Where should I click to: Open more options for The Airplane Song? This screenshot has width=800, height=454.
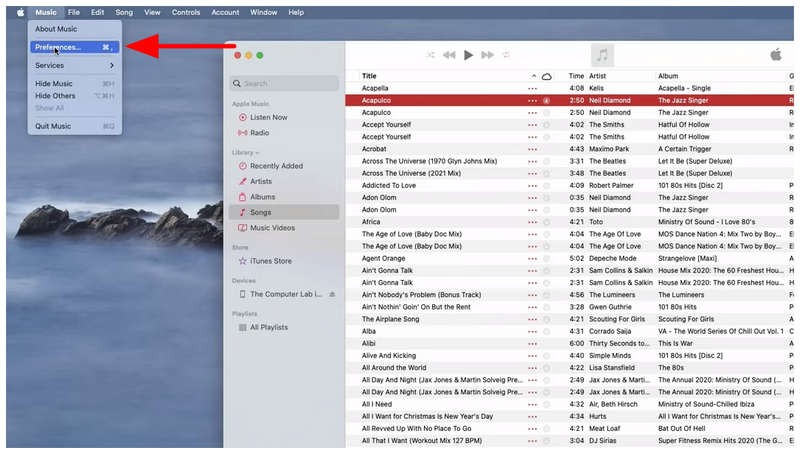point(533,319)
